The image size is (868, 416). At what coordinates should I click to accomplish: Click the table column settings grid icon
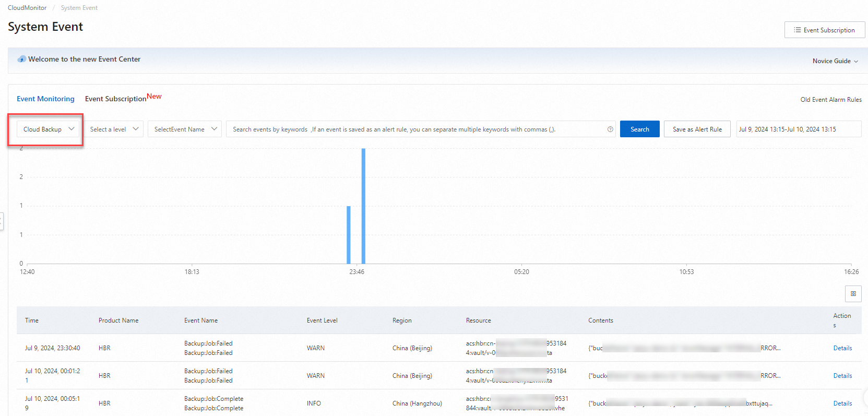pyautogui.click(x=853, y=294)
